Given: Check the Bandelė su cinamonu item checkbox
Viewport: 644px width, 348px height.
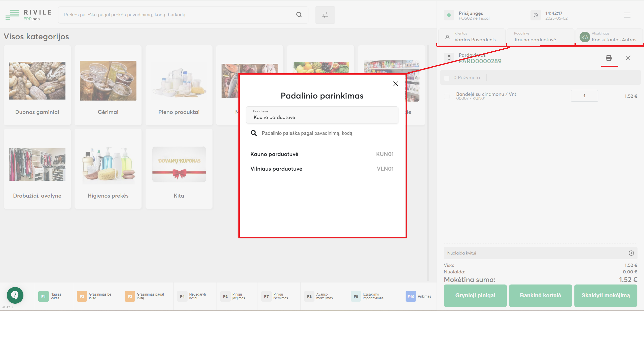Looking at the screenshot, I should 447,96.
